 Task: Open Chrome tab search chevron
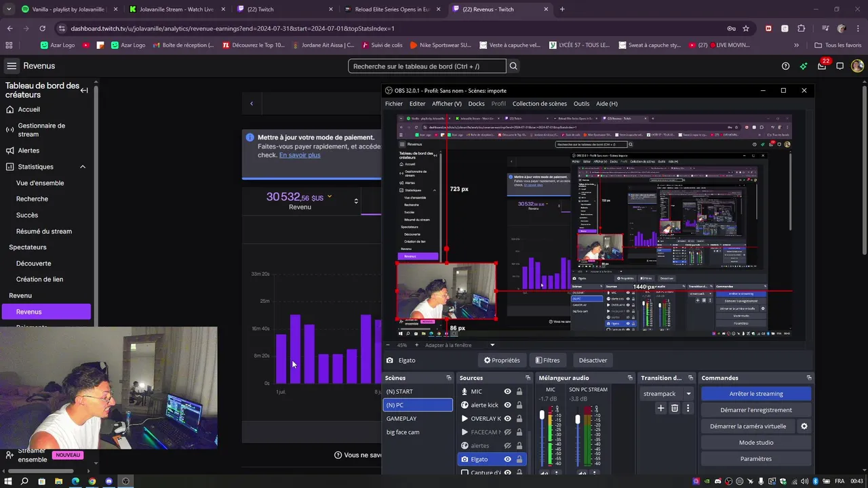(9, 9)
